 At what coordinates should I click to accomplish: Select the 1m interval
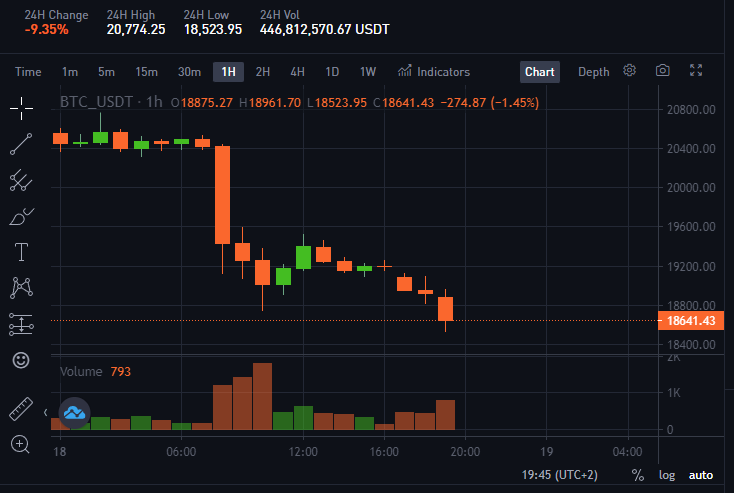[70, 72]
